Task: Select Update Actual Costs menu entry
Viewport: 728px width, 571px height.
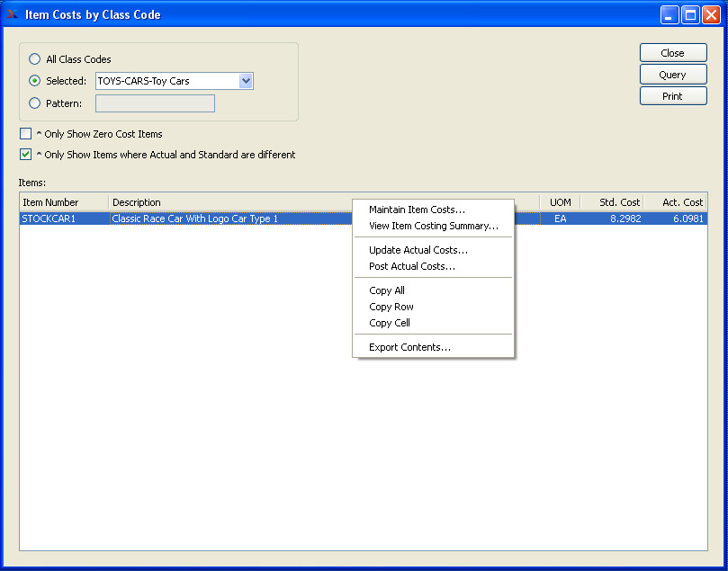Action: [x=433, y=250]
